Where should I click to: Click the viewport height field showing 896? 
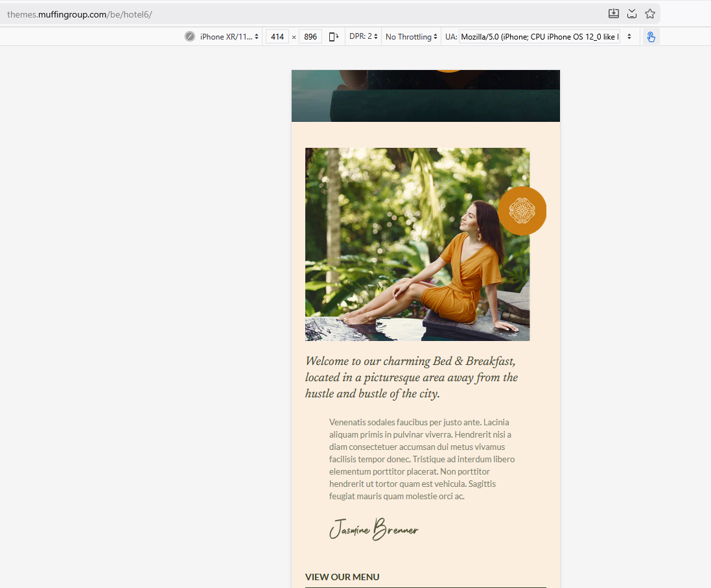click(310, 37)
